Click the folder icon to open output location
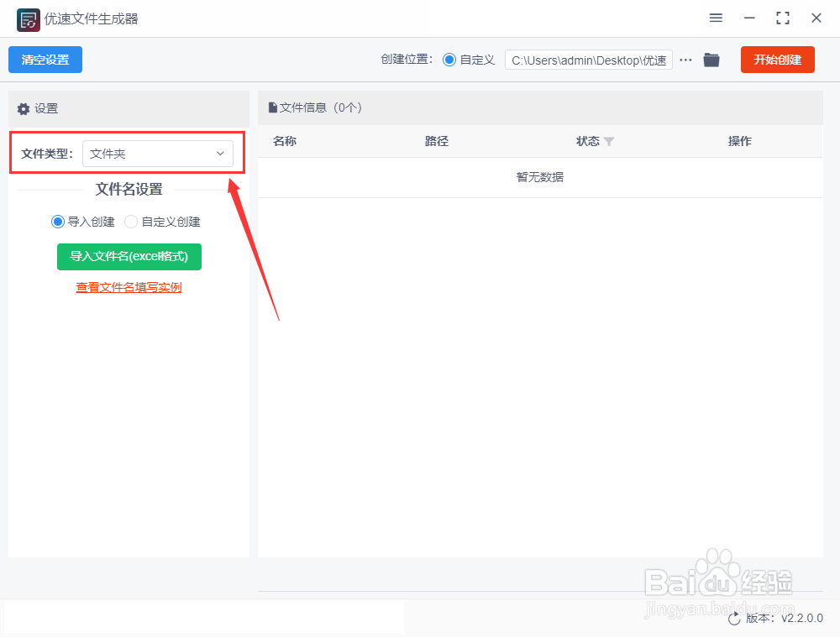 click(x=711, y=60)
